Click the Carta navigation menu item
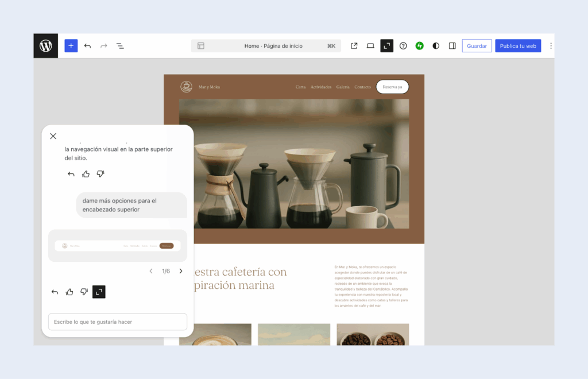Screen dimensions: 588x379 (300, 87)
